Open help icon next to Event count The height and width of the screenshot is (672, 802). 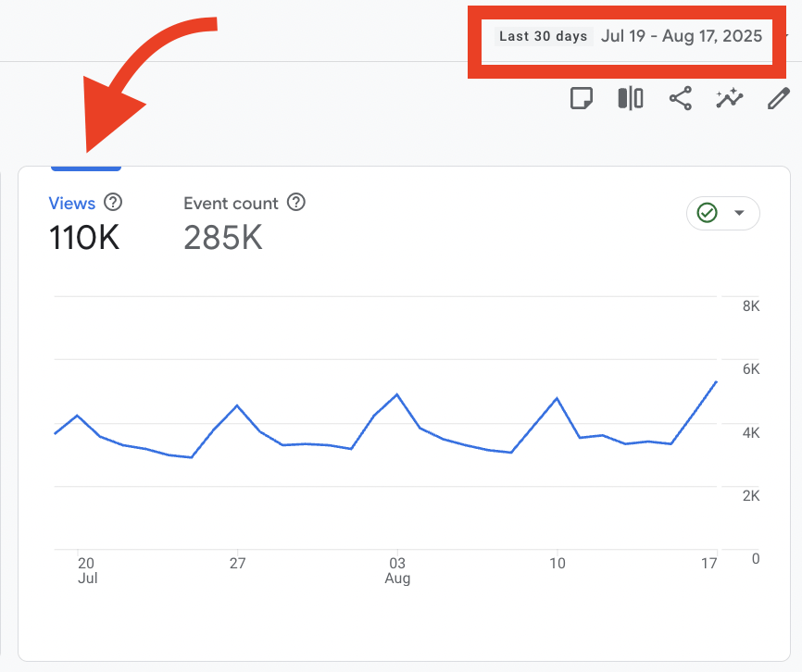(296, 203)
